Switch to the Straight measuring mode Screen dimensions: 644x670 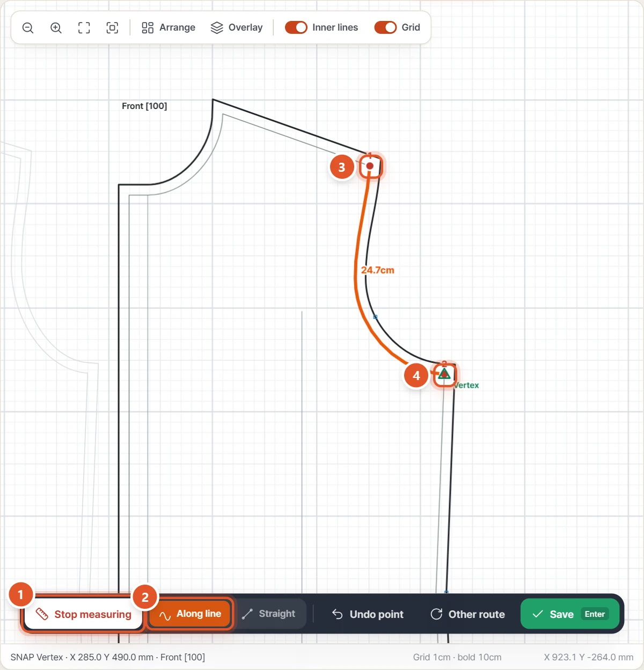[x=270, y=614]
